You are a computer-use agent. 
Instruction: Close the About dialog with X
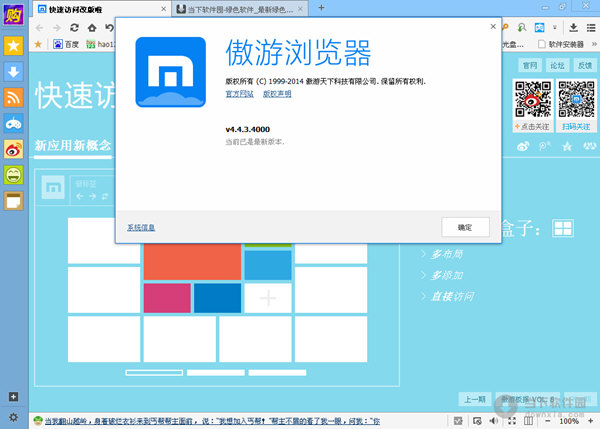pyautogui.click(x=493, y=26)
